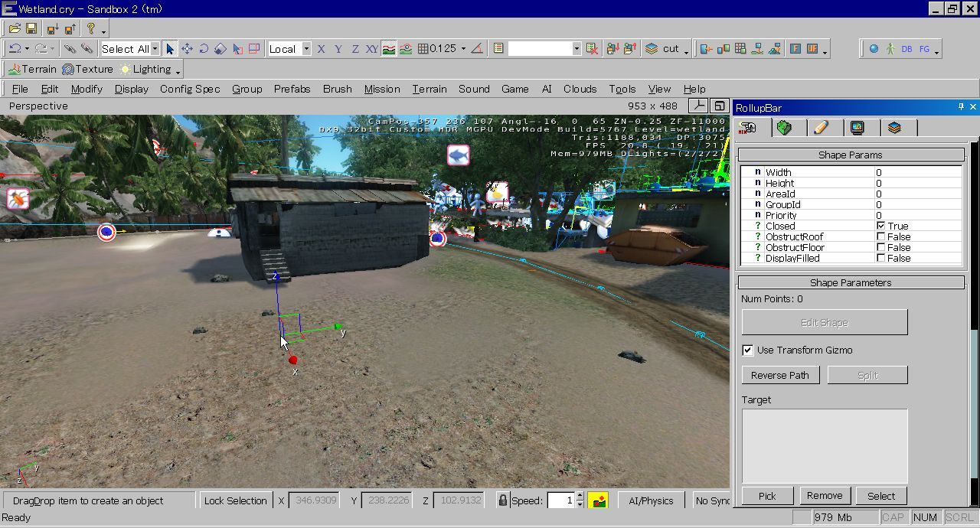Click the Select target button

coord(881,496)
